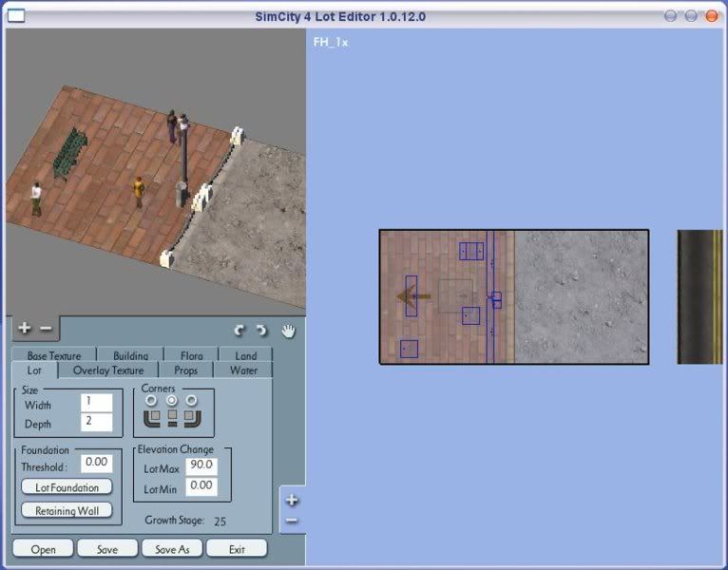The height and width of the screenshot is (570, 728).
Task: Click the Save As button
Action: [x=172, y=549]
